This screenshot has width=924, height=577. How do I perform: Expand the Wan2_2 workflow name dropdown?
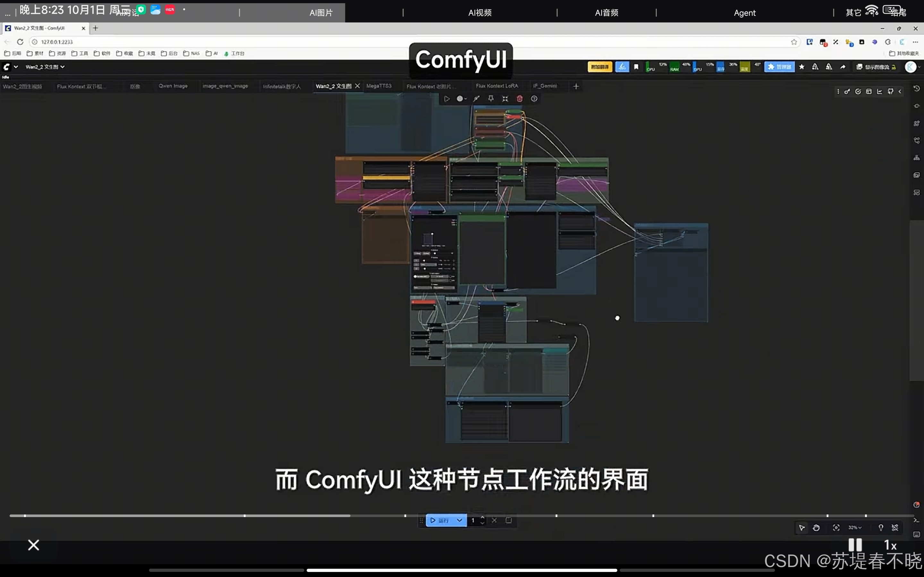point(63,67)
